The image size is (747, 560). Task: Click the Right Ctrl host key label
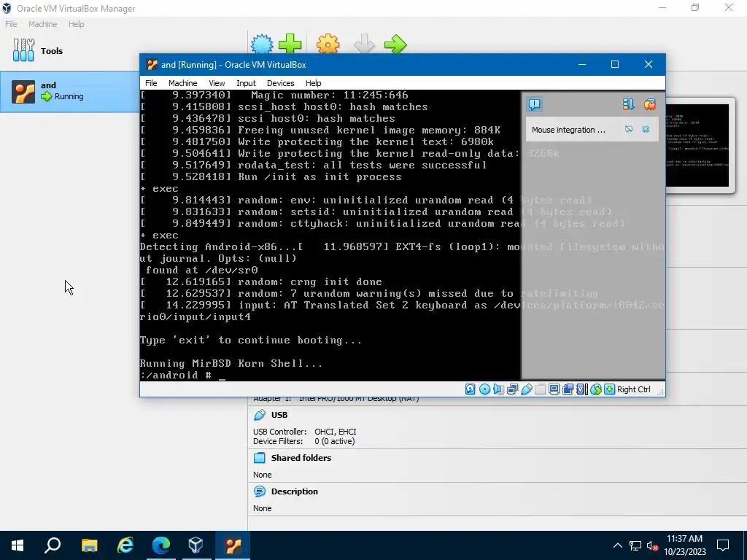pos(634,389)
